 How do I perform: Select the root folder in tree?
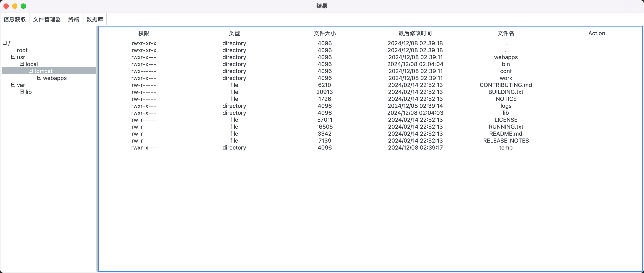pyautogui.click(x=22, y=50)
